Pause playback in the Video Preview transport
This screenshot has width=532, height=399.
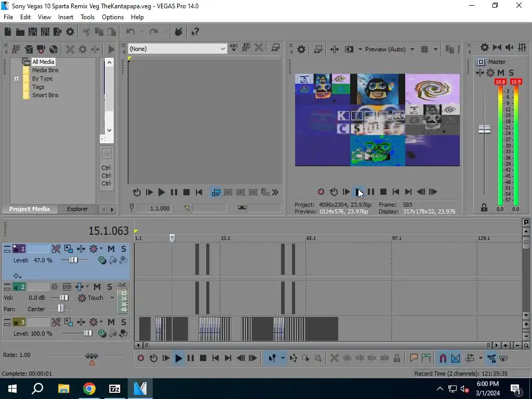pos(371,192)
